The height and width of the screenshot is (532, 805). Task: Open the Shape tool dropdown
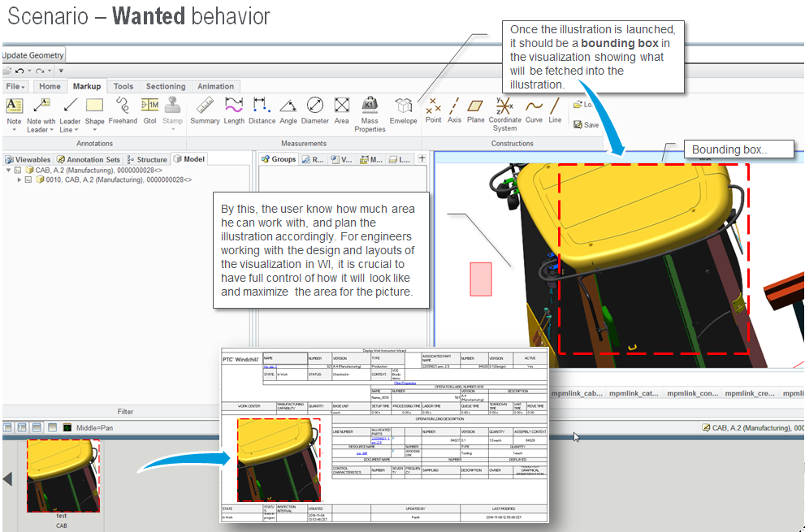(x=95, y=130)
